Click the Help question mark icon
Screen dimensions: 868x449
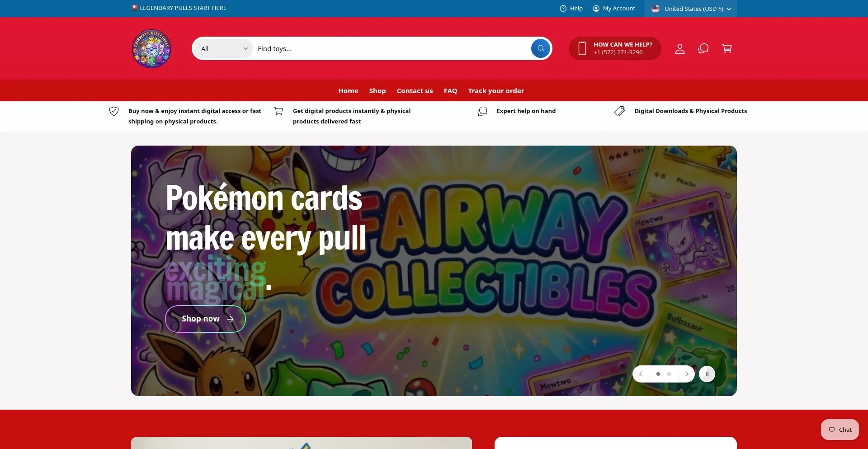(563, 9)
